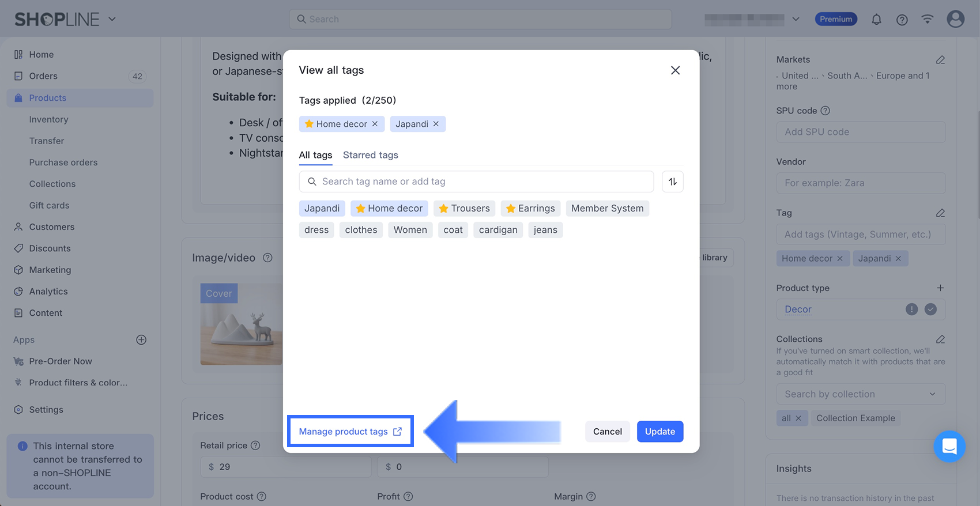Add the jeans tag
980x506 pixels.
coord(545,230)
